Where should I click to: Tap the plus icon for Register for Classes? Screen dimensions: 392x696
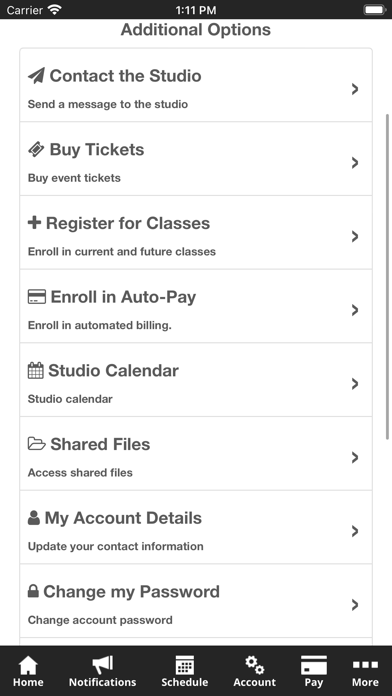click(x=34, y=223)
